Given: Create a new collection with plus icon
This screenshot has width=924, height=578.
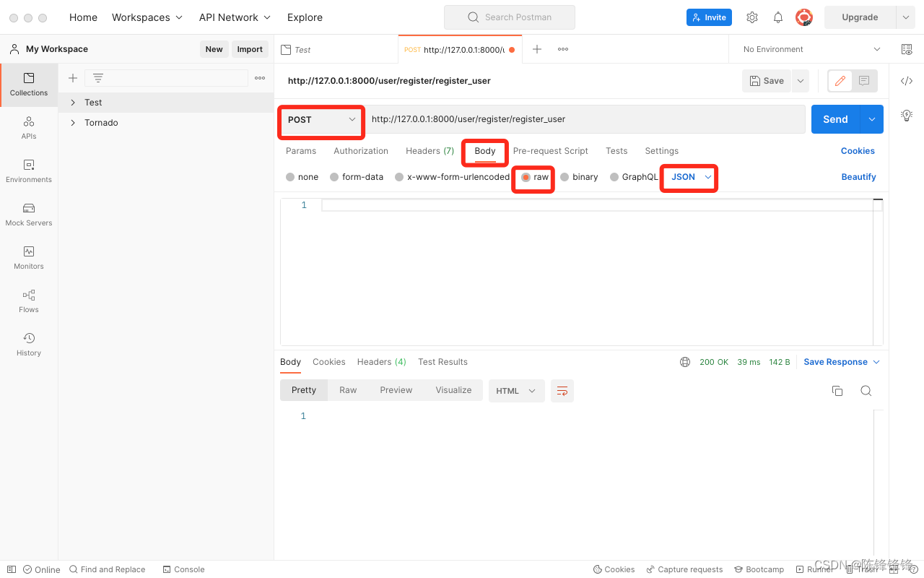Looking at the screenshot, I should click(72, 78).
